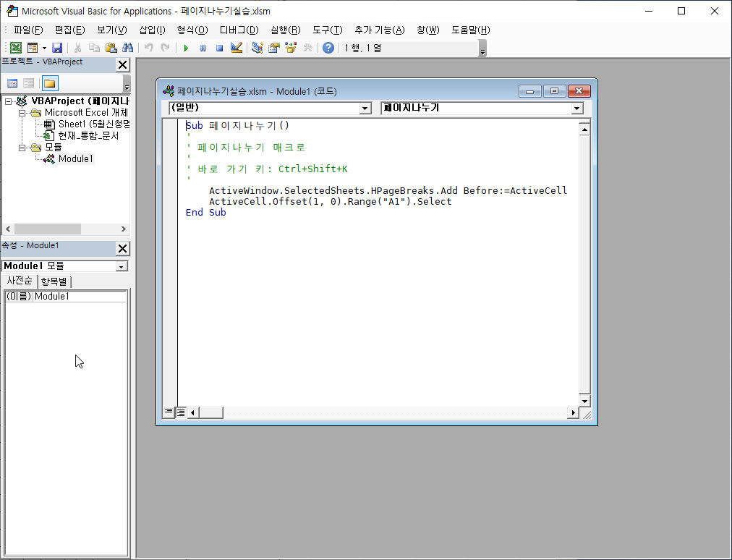Click code window scroll down arrow
The width and height of the screenshot is (732, 560).
point(584,402)
